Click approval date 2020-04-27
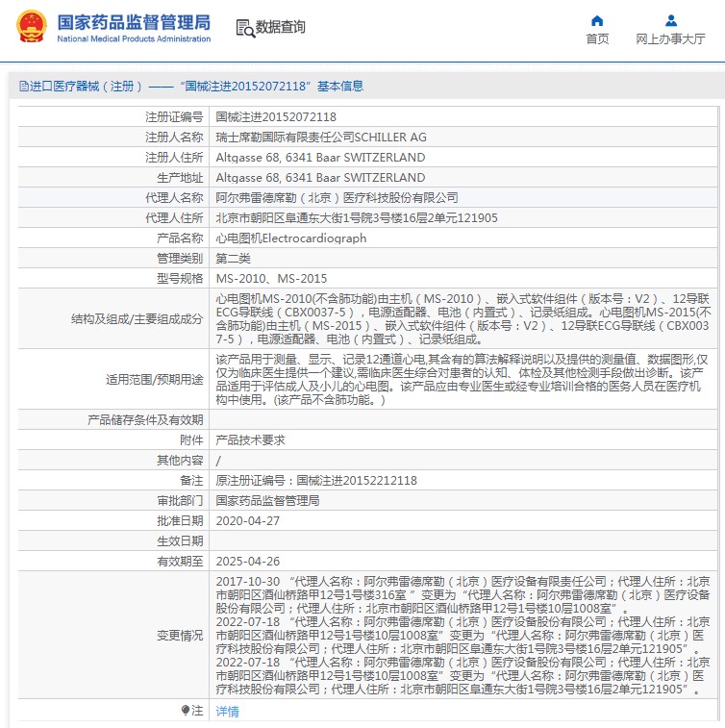The height and width of the screenshot is (728, 725). click(248, 521)
